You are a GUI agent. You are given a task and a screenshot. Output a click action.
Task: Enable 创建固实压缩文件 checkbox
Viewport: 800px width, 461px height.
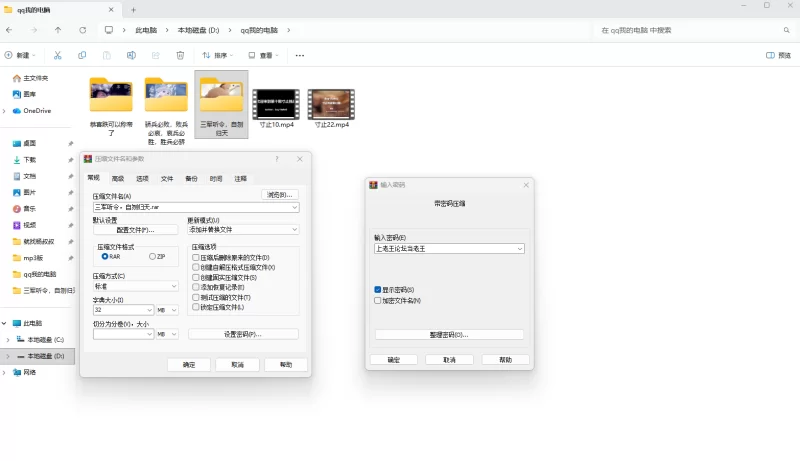[x=196, y=277]
